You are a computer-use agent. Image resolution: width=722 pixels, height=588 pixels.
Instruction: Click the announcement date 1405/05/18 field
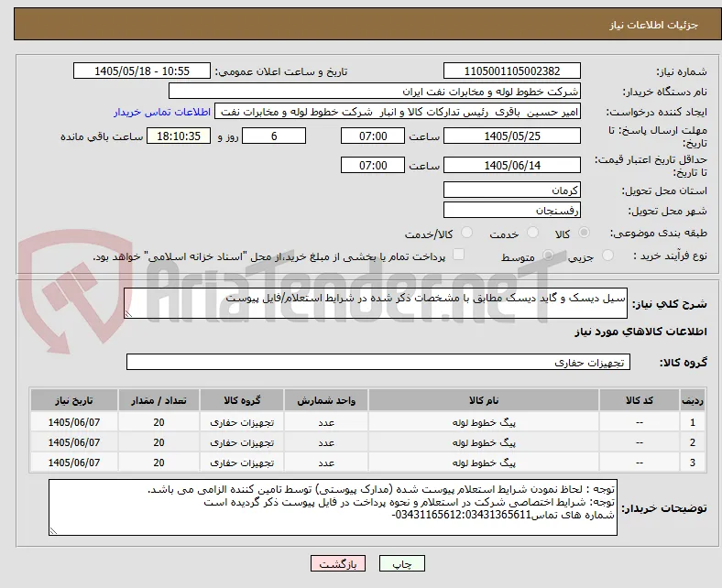[x=142, y=71]
